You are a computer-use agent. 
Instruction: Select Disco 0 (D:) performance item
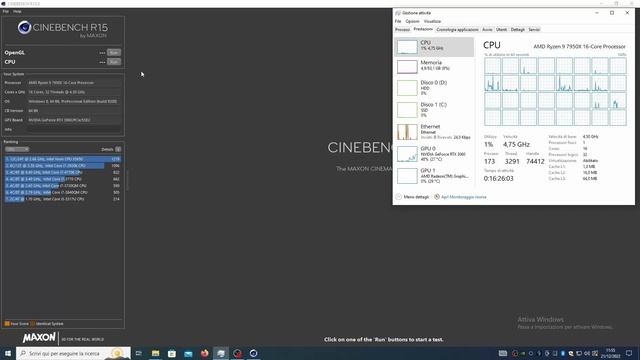point(434,88)
